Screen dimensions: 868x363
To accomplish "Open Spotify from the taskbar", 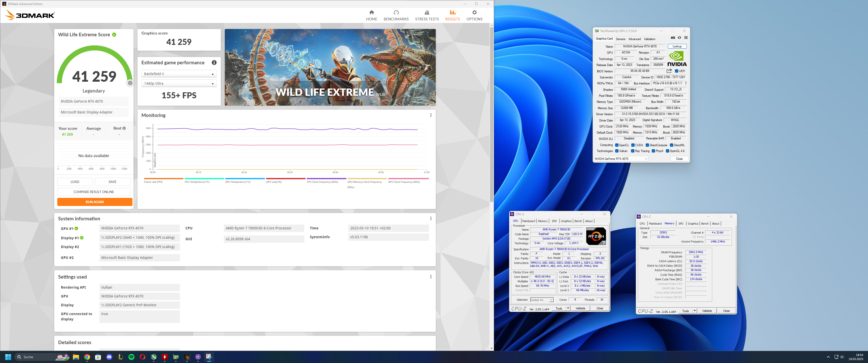I will 131,357.
